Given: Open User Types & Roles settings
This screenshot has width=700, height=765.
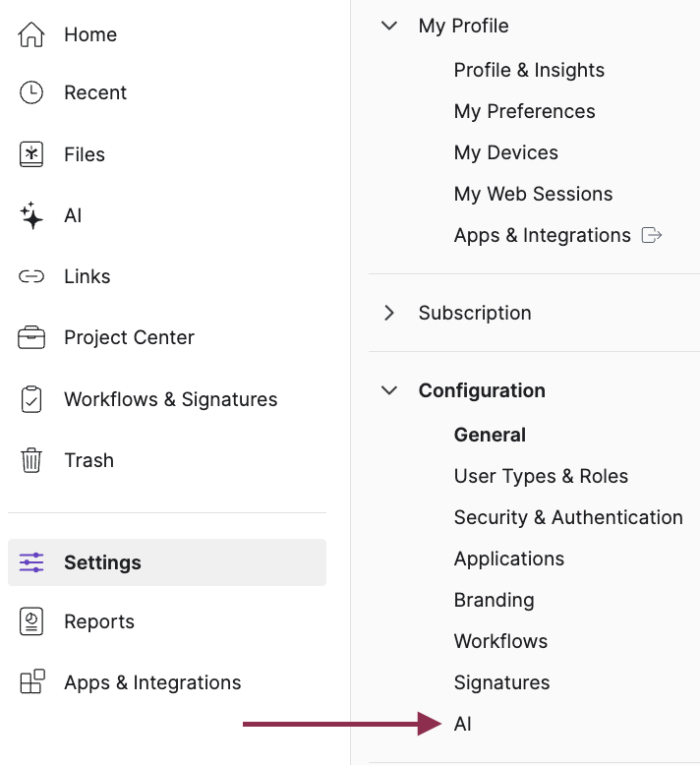Looking at the screenshot, I should tap(541, 476).
